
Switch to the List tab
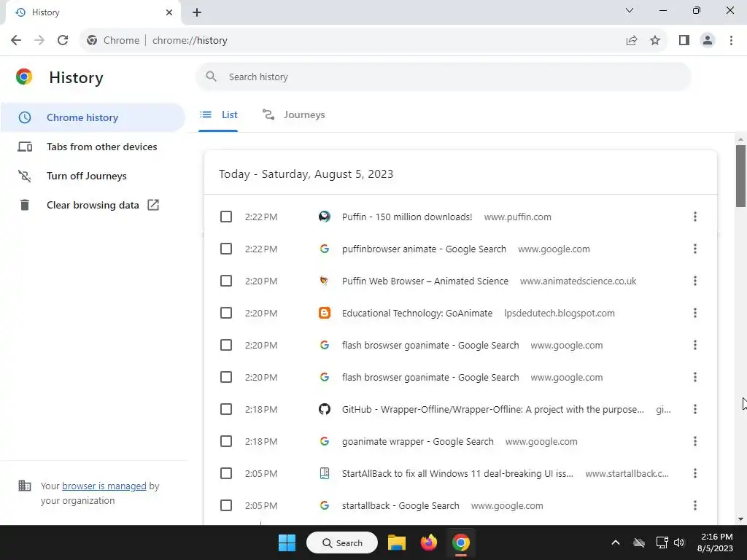(219, 114)
